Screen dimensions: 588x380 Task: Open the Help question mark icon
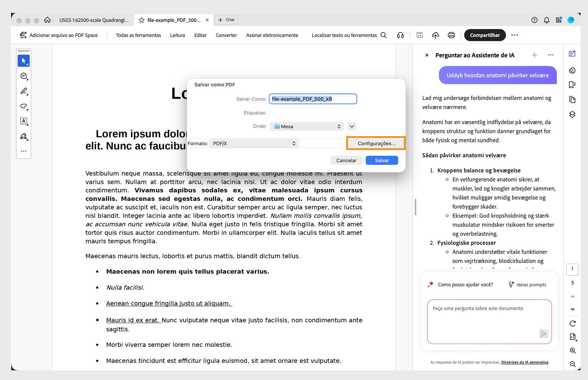pos(534,20)
